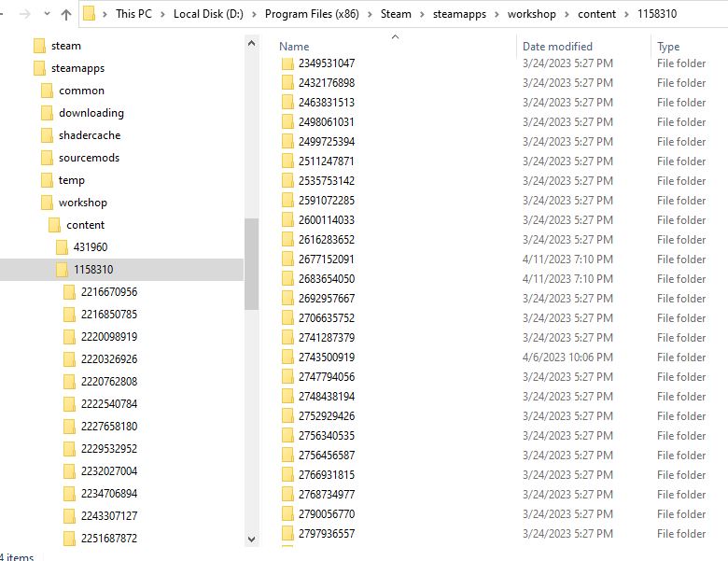
Task: Select folder name 2797936557
Action: coord(327,534)
